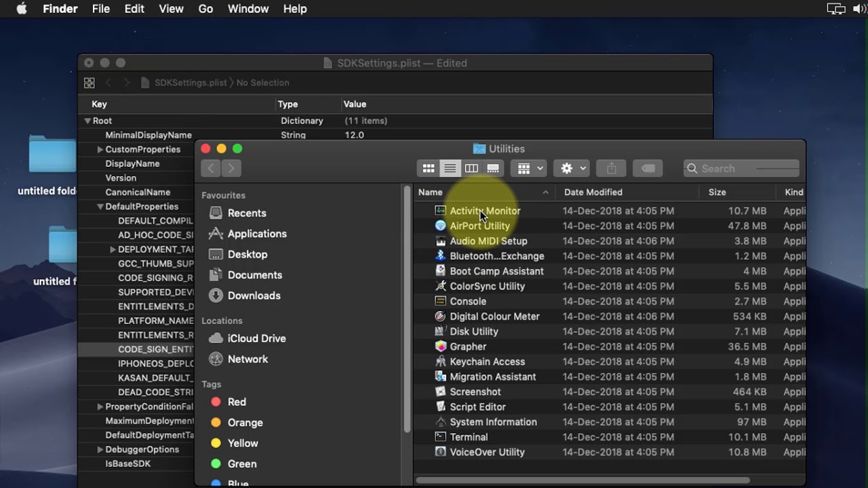Expand DEPLOYMENT_TAR row in plist
The height and width of the screenshot is (488, 868).
click(x=113, y=249)
